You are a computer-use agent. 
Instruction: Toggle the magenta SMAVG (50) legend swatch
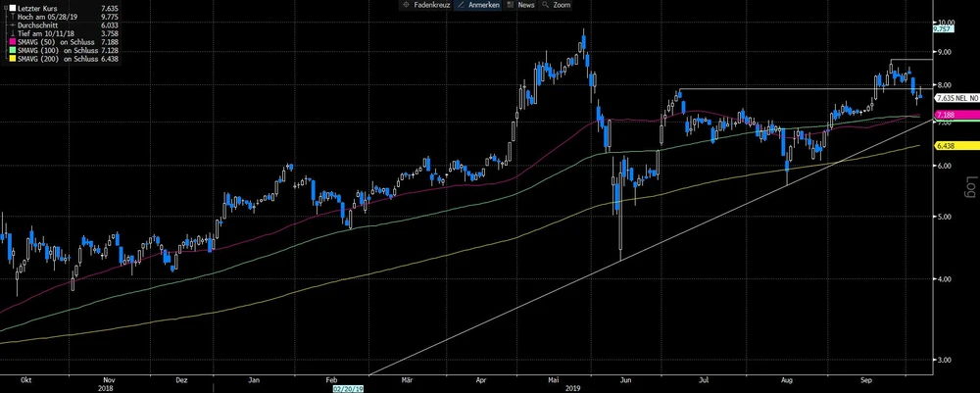11,43
